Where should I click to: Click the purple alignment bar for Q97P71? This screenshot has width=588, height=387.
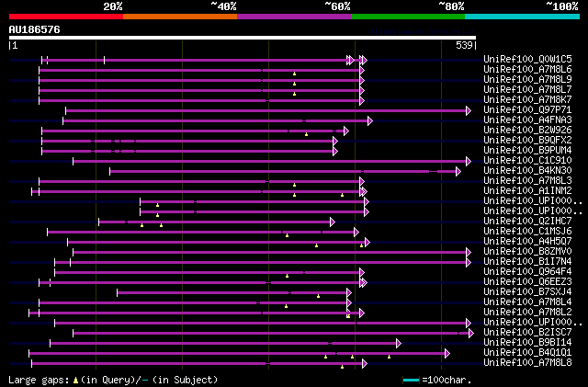[x=266, y=110]
